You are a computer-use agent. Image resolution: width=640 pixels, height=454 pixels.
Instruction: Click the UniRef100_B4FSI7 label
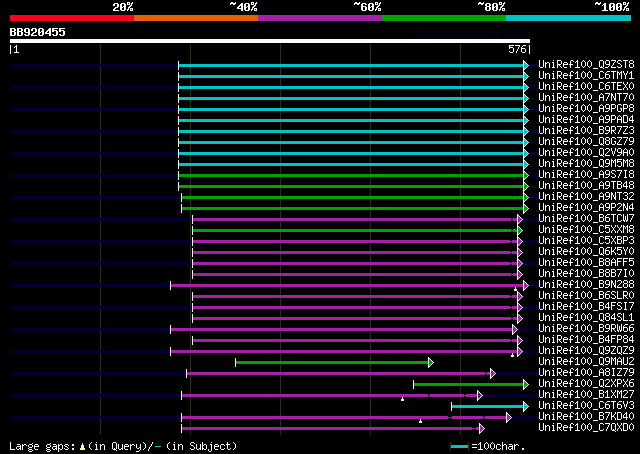tap(586, 307)
